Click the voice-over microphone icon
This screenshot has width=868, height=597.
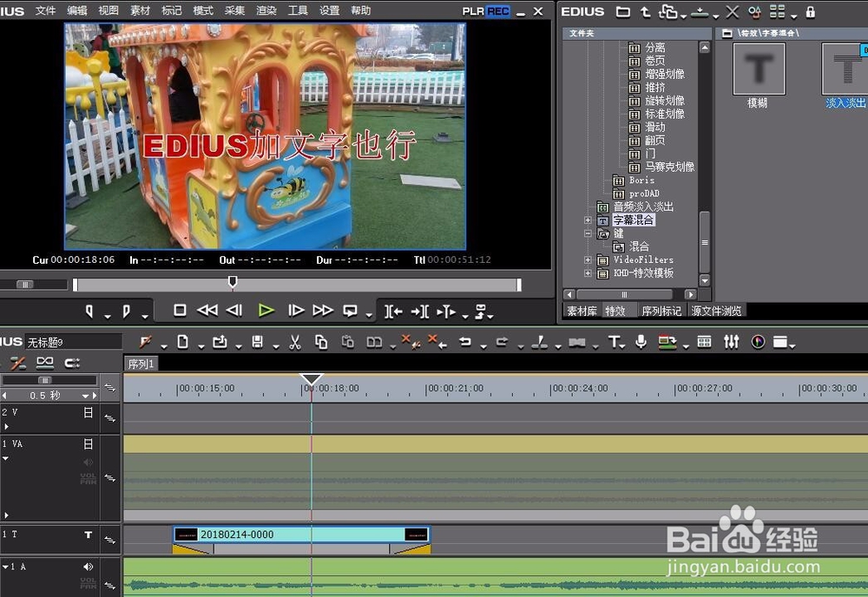point(641,342)
